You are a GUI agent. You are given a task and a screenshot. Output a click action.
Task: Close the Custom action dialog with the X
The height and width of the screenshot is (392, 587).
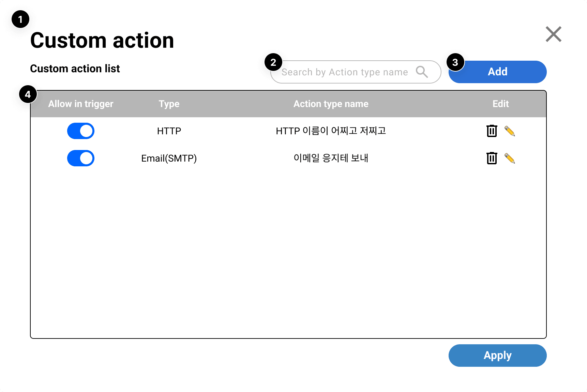pos(553,34)
